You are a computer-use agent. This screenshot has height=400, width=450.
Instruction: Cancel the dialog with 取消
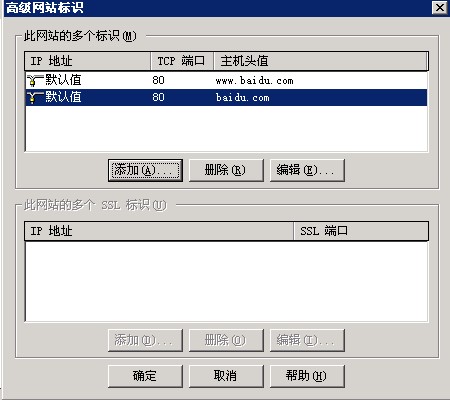[x=226, y=376]
